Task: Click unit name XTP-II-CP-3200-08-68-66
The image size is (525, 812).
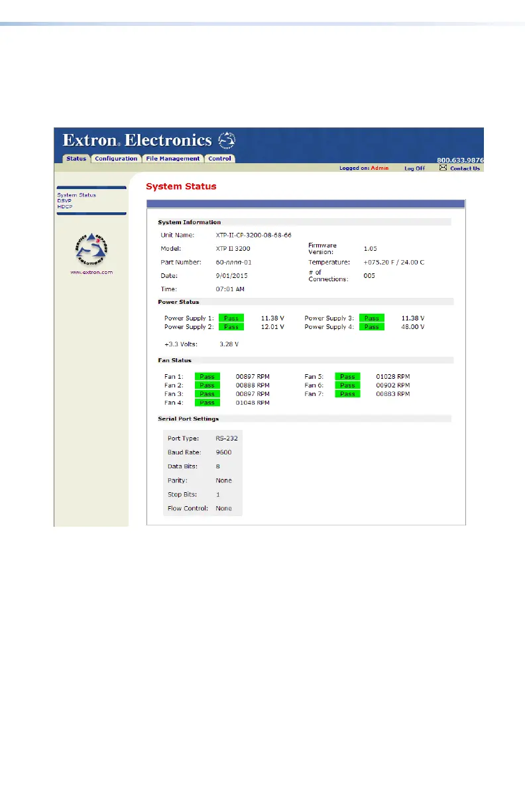Action: point(253,235)
